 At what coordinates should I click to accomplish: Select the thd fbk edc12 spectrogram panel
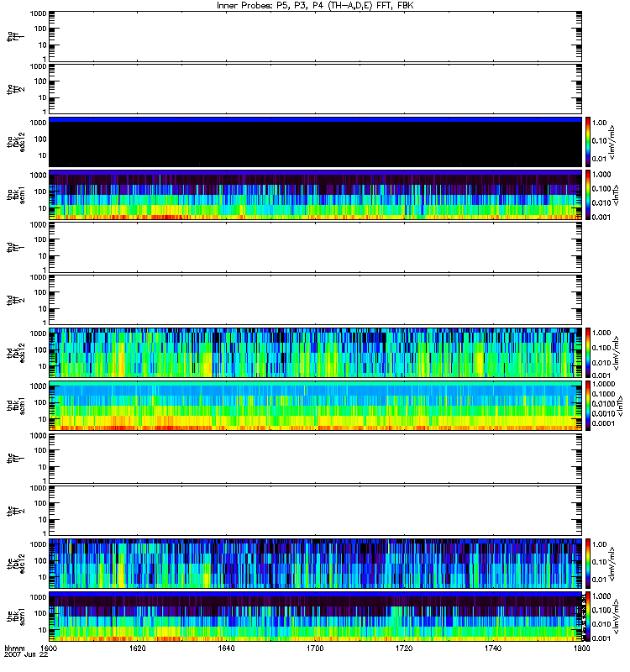tap(316, 353)
